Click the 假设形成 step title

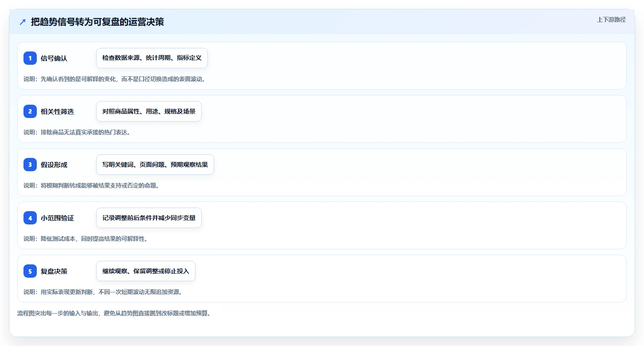54,165
